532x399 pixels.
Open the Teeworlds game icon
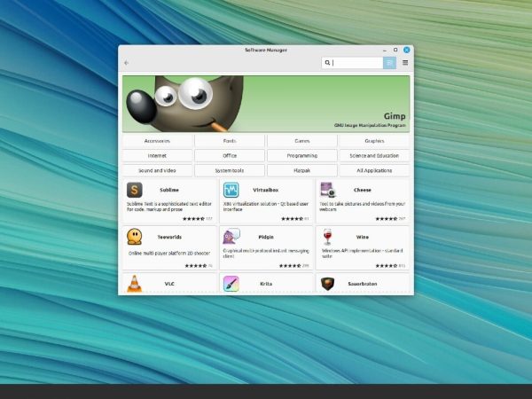(x=134, y=237)
